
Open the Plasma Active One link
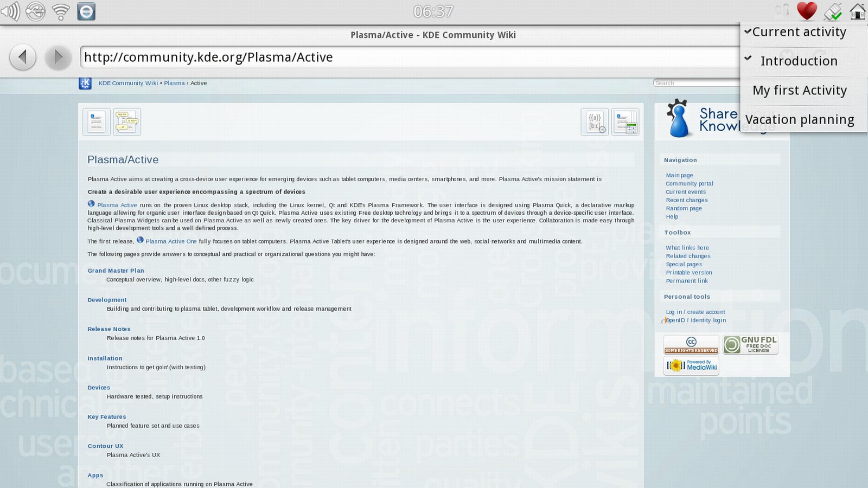(171, 241)
